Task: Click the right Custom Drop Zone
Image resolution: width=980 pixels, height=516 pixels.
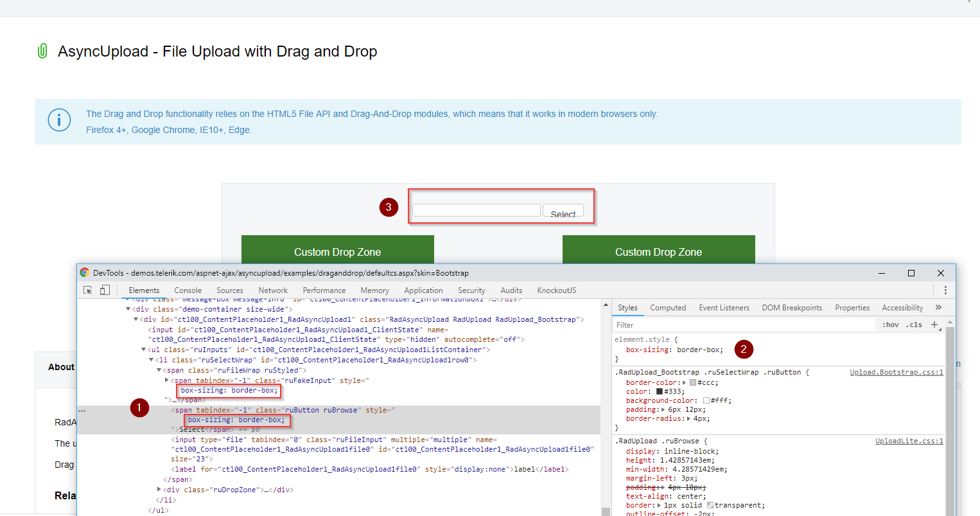Action: point(659,250)
